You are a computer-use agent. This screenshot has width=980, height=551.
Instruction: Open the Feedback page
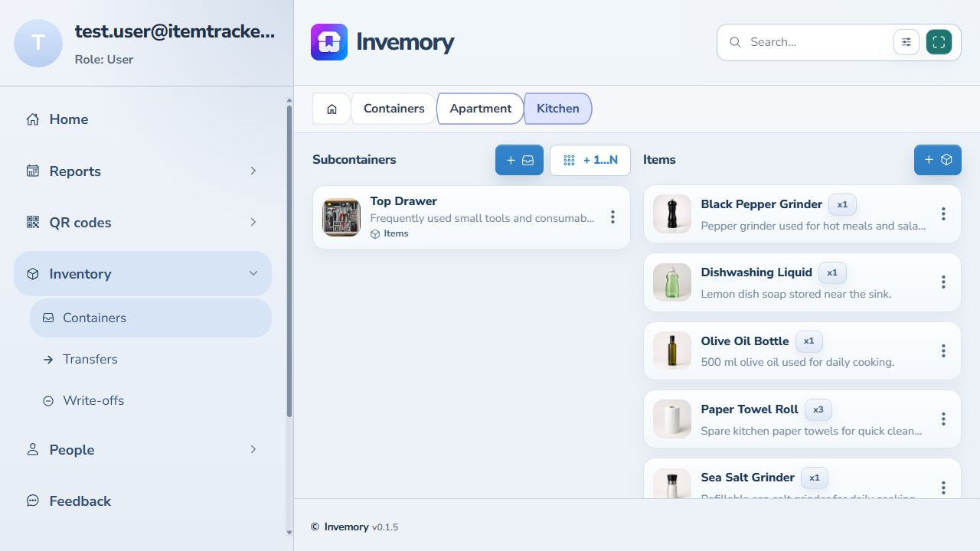(x=142, y=501)
